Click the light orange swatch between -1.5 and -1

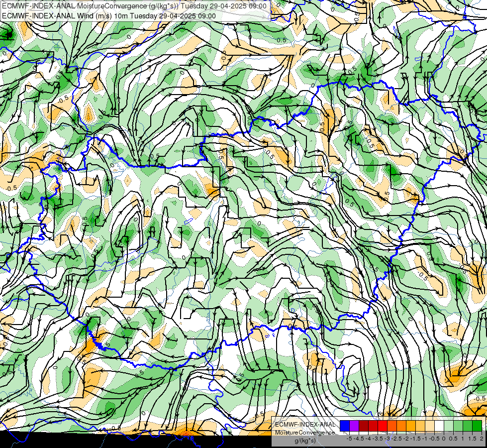(420, 426)
